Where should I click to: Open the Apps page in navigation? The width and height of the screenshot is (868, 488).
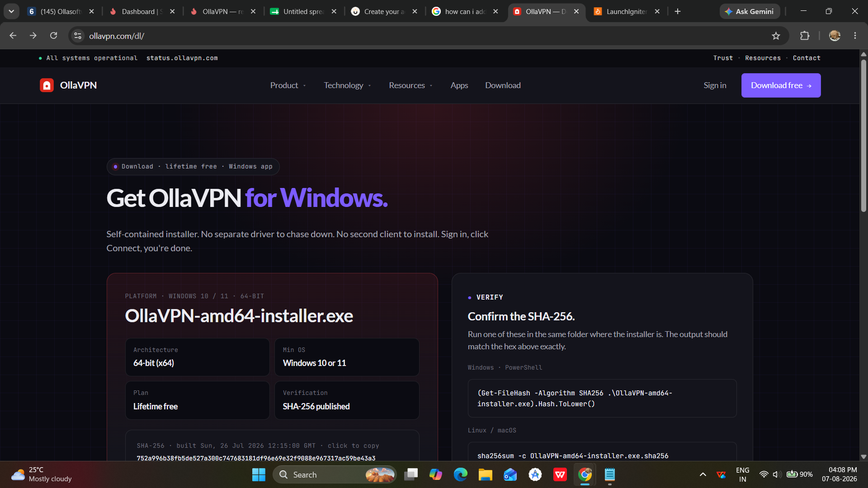pos(459,85)
